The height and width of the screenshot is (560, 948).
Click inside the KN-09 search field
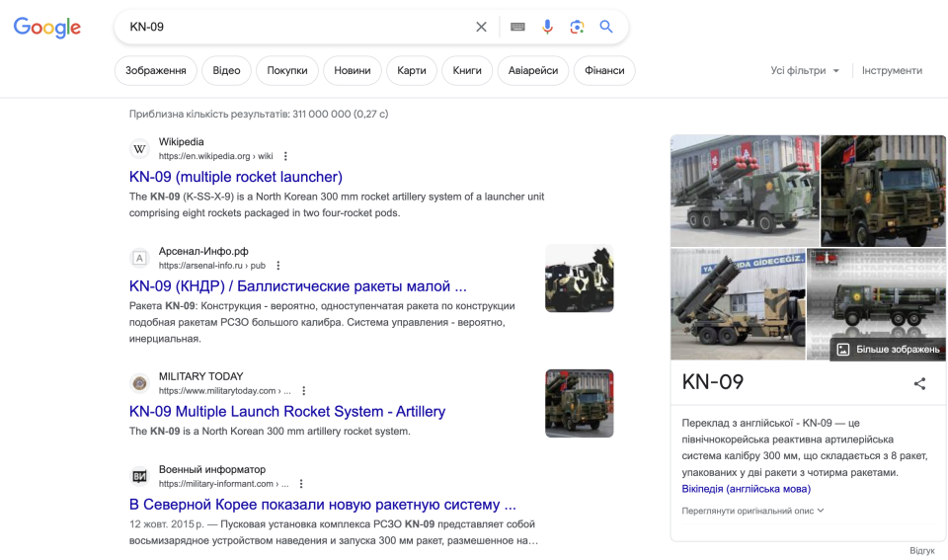[296, 27]
